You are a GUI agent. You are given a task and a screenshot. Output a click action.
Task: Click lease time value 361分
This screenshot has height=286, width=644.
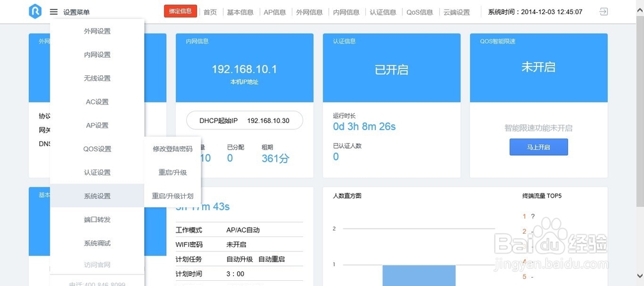pyautogui.click(x=275, y=158)
